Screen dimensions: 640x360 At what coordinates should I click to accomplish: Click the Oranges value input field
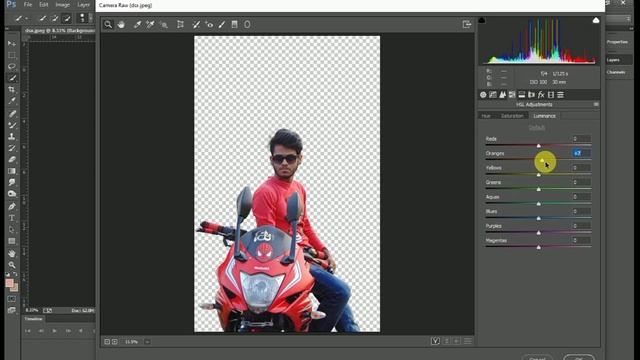pyautogui.click(x=581, y=153)
